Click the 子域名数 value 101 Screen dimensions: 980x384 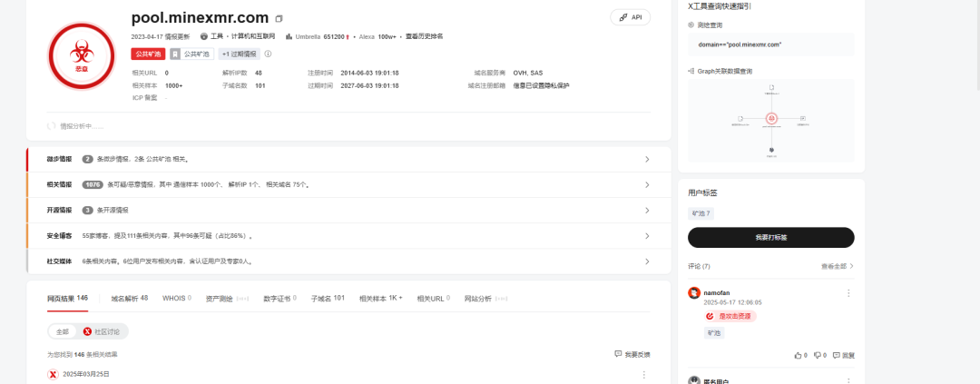pos(260,85)
